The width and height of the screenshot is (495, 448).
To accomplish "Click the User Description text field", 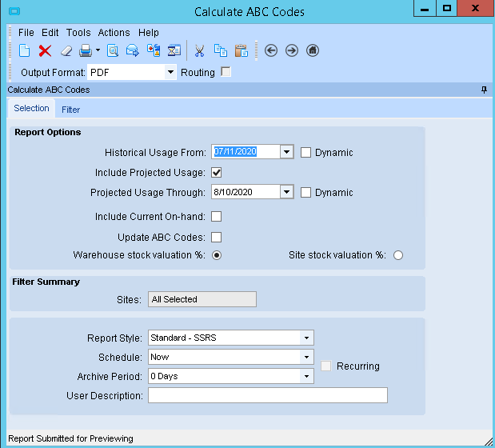I will [x=267, y=395].
